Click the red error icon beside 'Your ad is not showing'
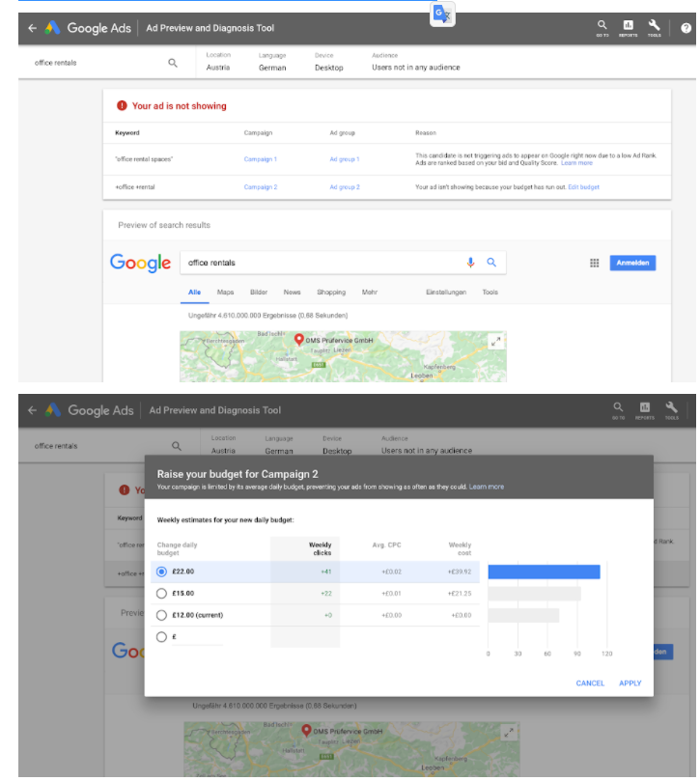The height and width of the screenshot is (781, 700). [122, 105]
